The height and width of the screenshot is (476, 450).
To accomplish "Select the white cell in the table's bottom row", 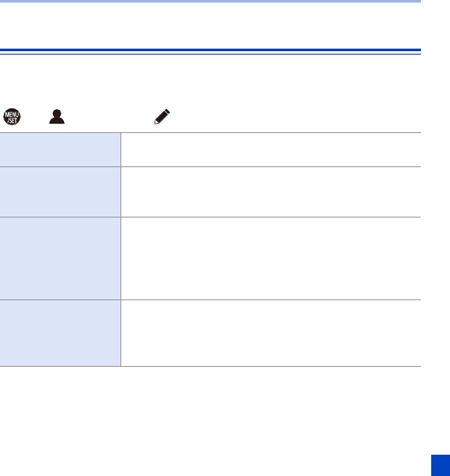I will pyautogui.click(x=271, y=333).
